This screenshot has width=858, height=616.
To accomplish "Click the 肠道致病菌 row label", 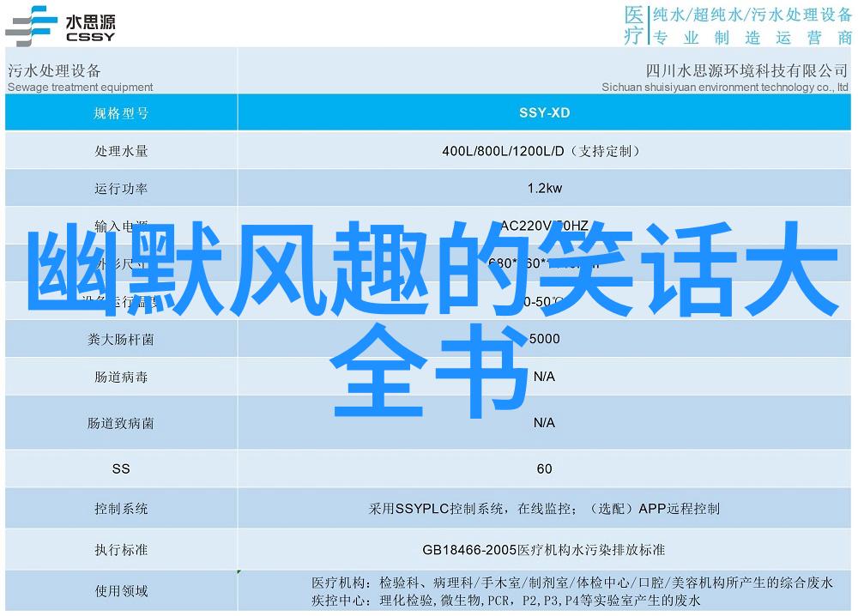I will pos(121,423).
